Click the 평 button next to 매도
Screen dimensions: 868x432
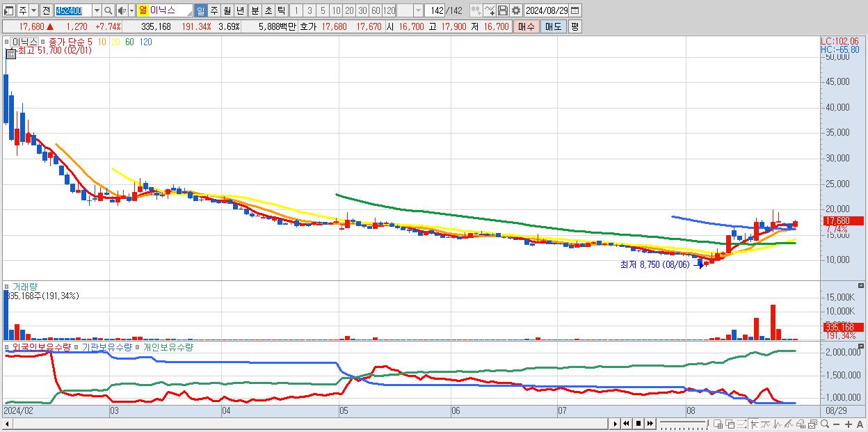(574, 26)
